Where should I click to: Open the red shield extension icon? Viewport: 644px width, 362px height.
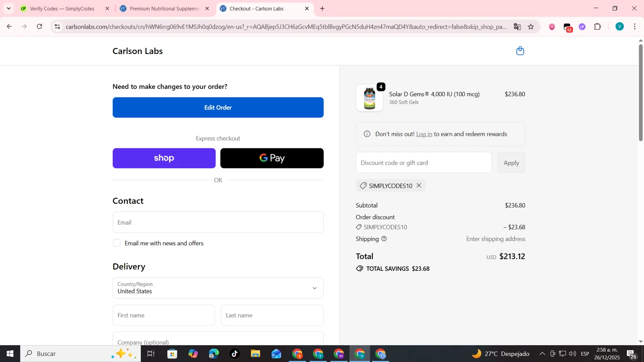(x=552, y=27)
